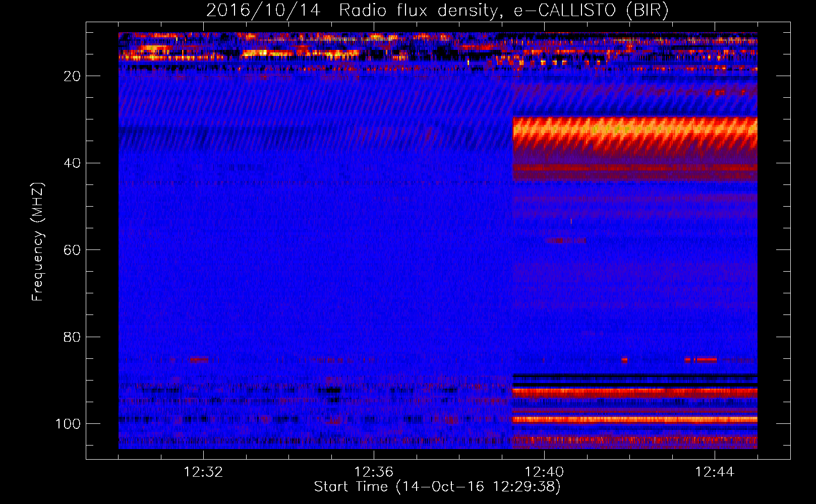This screenshot has width=816, height=504.
Task: Click the 12:44 time tick label
Action: pos(715,472)
